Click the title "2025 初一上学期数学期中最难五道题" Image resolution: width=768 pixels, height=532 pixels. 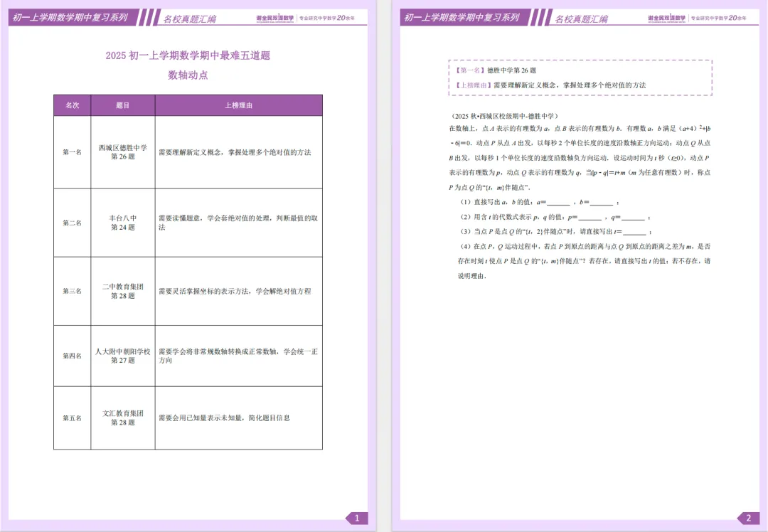(188, 55)
